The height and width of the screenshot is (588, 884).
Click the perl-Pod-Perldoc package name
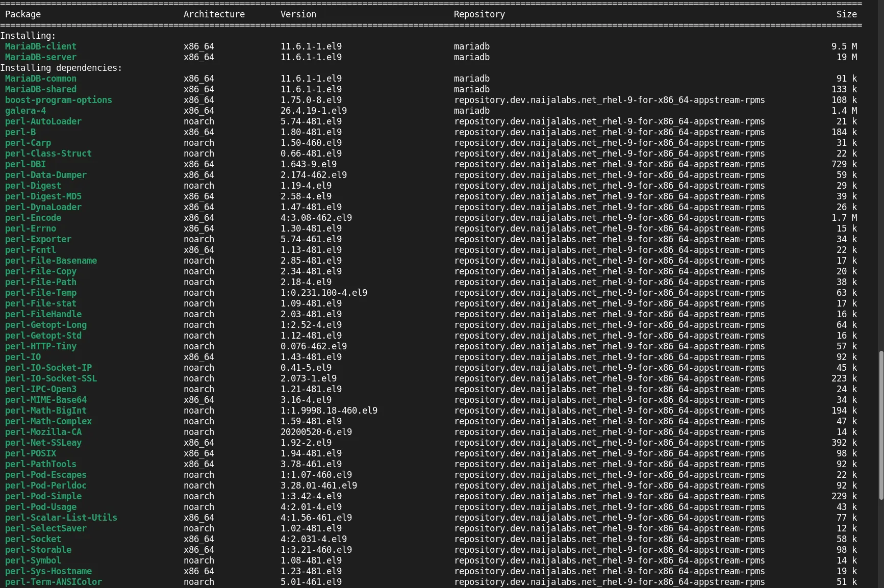(x=46, y=485)
